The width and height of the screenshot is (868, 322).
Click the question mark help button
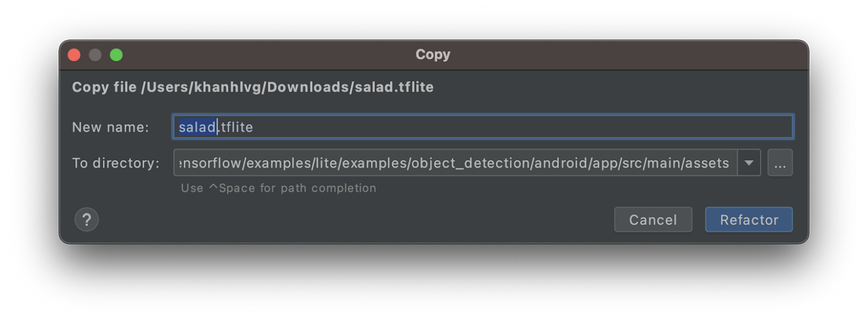pyautogui.click(x=86, y=219)
